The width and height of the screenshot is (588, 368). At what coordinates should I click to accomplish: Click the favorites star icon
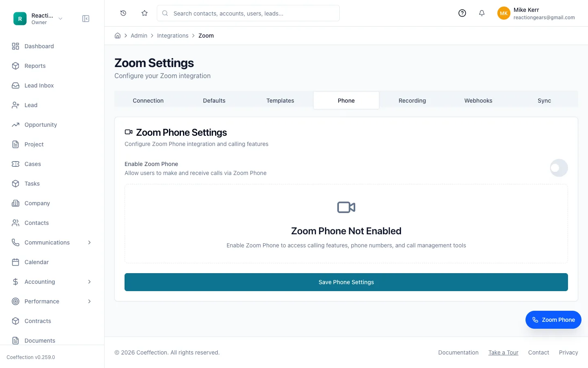click(145, 13)
